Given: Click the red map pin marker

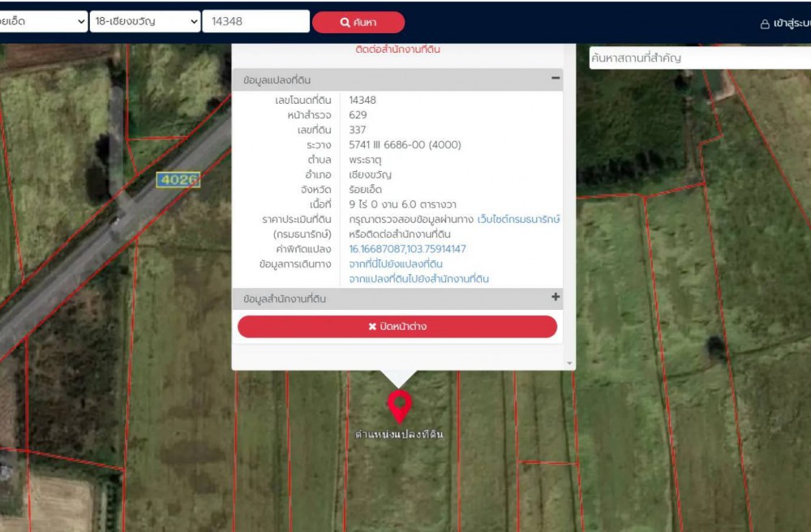Looking at the screenshot, I should coord(399,405).
